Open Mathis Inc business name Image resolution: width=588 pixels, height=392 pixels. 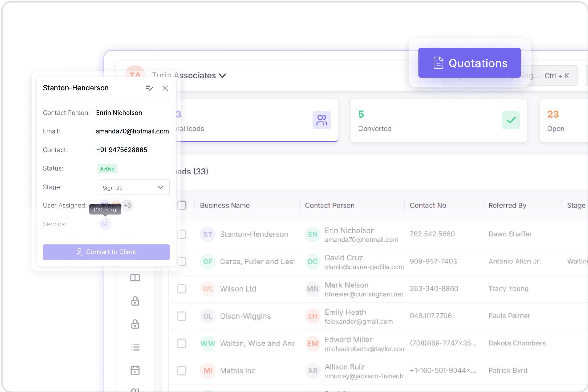click(238, 371)
